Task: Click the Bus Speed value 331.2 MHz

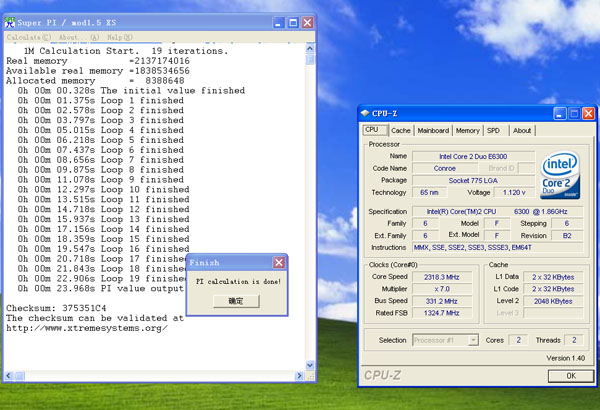Action: pyautogui.click(x=442, y=301)
